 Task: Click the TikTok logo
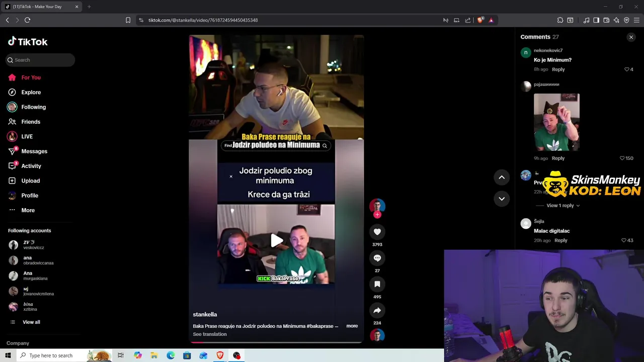click(28, 42)
